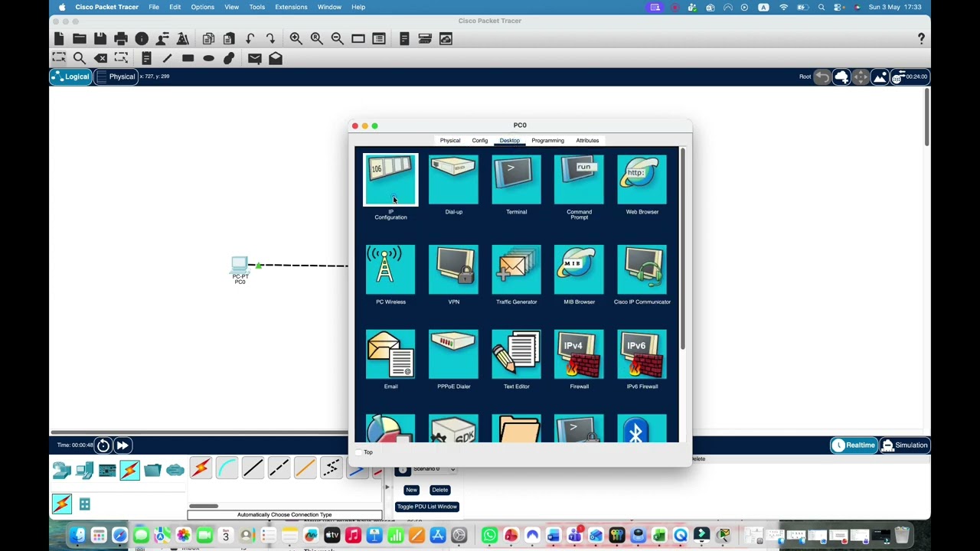Open the Attributes tab in PC0
The width and height of the screenshot is (980, 551).
point(588,141)
